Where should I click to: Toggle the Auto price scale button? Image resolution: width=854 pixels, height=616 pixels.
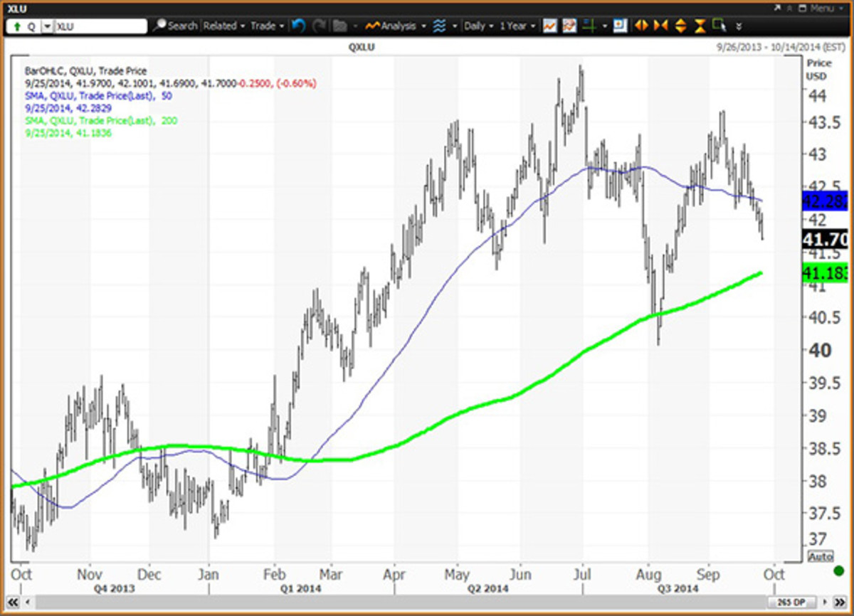(x=819, y=556)
